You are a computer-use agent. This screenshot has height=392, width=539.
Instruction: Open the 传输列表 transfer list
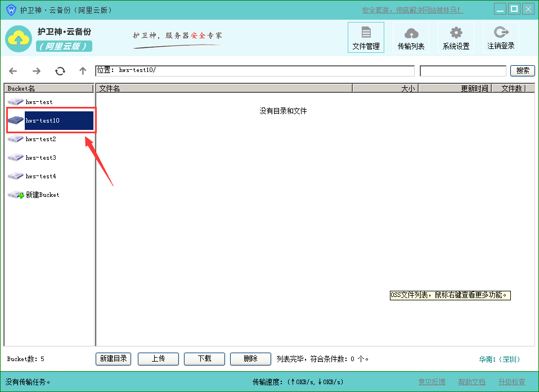(411, 38)
